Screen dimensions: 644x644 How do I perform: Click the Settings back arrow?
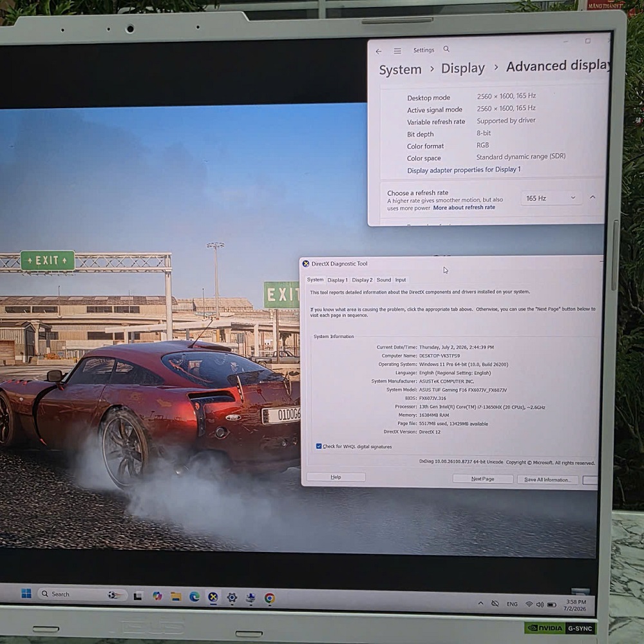click(x=378, y=52)
